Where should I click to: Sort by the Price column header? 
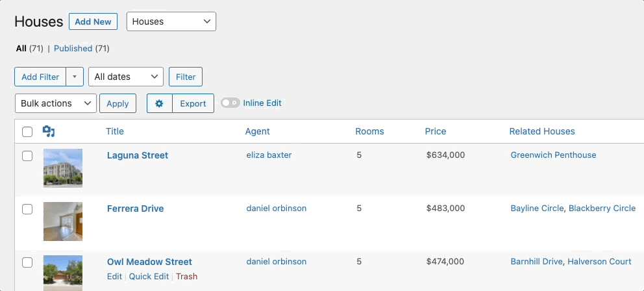pos(436,131)
